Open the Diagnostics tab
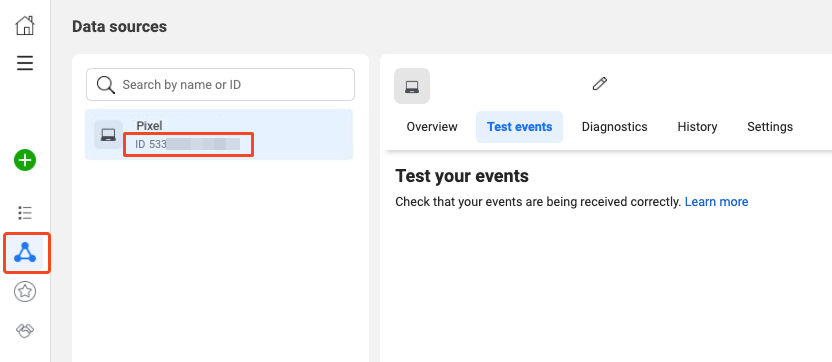Screen dimensions: 832x362 [x=614, y=127]
